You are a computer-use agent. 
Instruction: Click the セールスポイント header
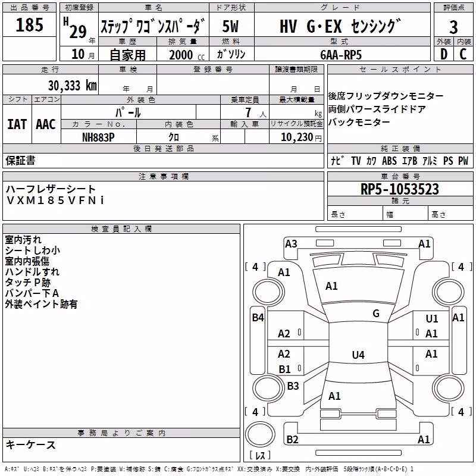(400, 70)
